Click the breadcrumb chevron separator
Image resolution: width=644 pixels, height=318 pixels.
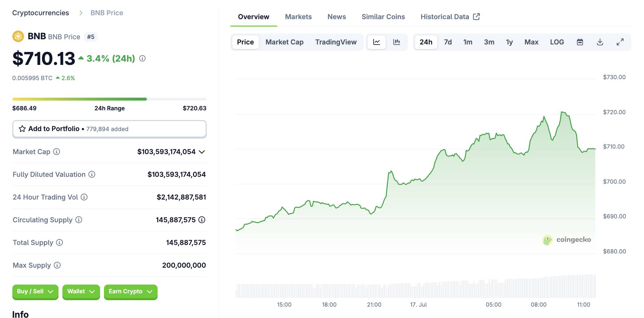(x=81, y=13)
